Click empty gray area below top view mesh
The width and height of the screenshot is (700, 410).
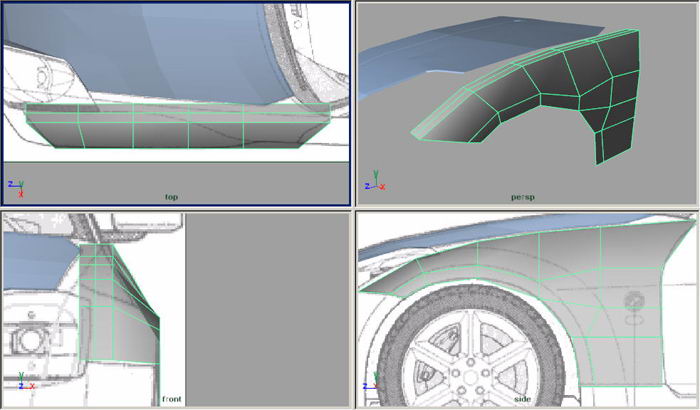(170, 175)
